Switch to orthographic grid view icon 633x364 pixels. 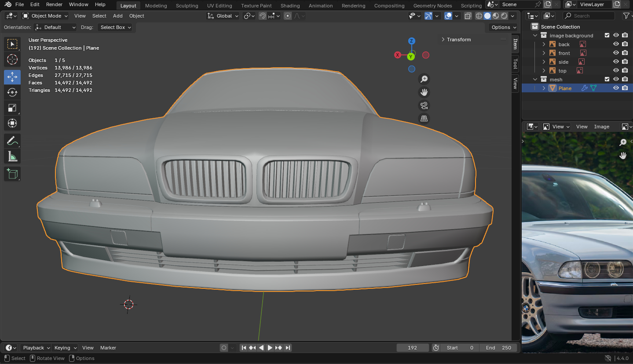click(x=424, y=119)
